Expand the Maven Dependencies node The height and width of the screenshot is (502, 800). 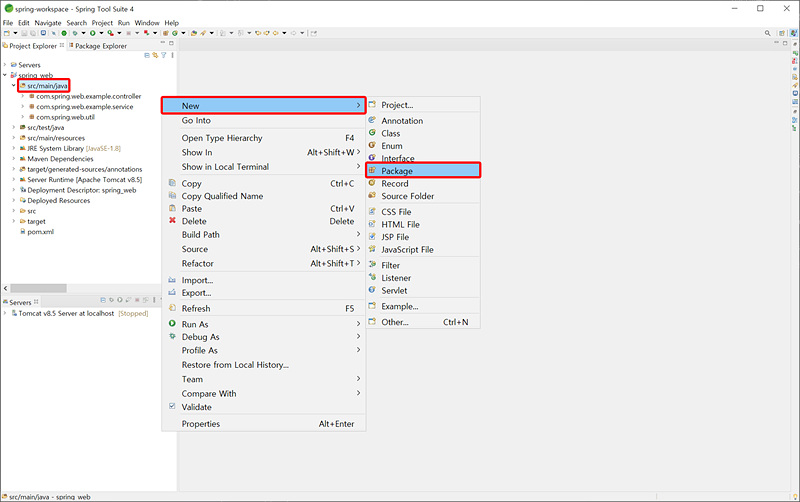coord(14,159)
